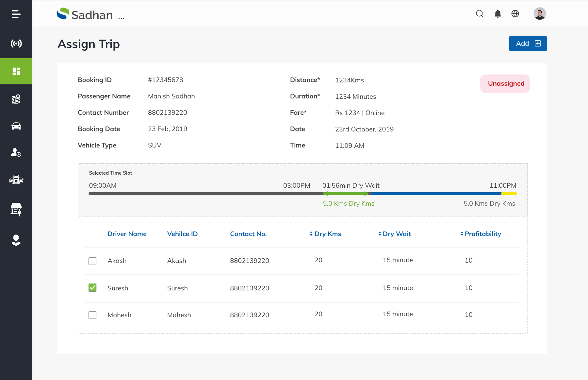Check the box for driver Akash
The image size is (588, 380).
(x=92, y=261)
